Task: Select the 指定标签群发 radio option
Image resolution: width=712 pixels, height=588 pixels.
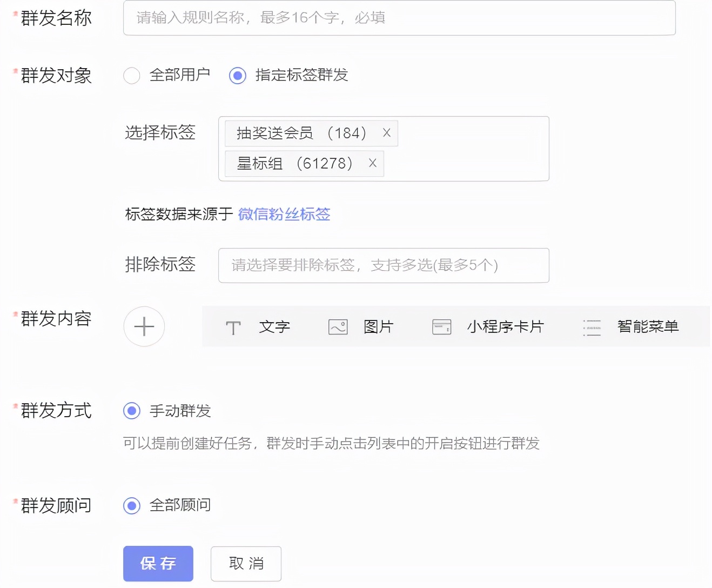Action: (x=237, y=76)
